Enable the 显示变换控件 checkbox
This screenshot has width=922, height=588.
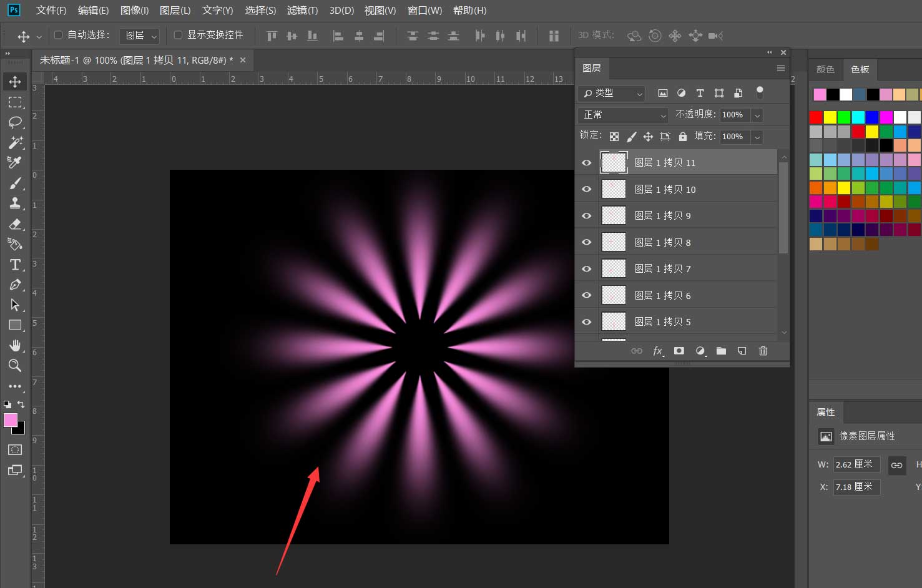[x=178, y=35]
